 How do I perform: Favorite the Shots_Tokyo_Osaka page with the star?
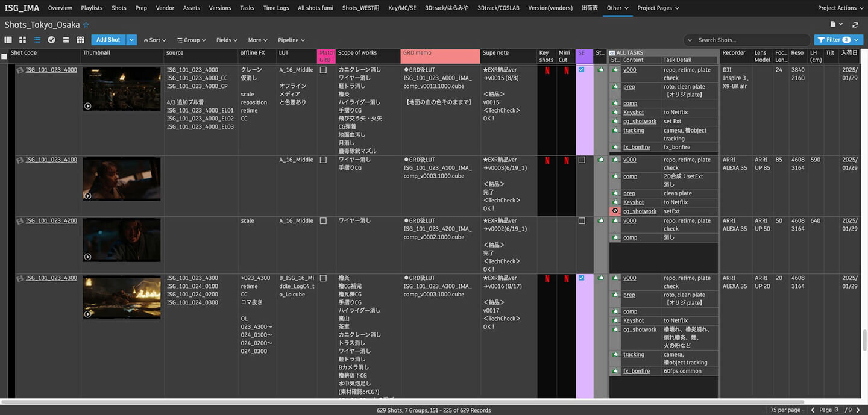click(86, 25)
